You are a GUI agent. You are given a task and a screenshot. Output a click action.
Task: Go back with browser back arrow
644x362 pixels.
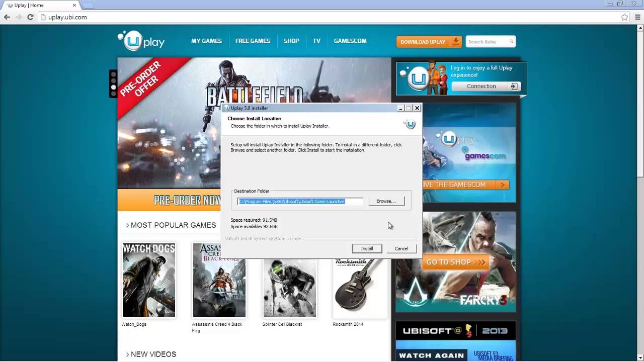(x=7, y=17)
